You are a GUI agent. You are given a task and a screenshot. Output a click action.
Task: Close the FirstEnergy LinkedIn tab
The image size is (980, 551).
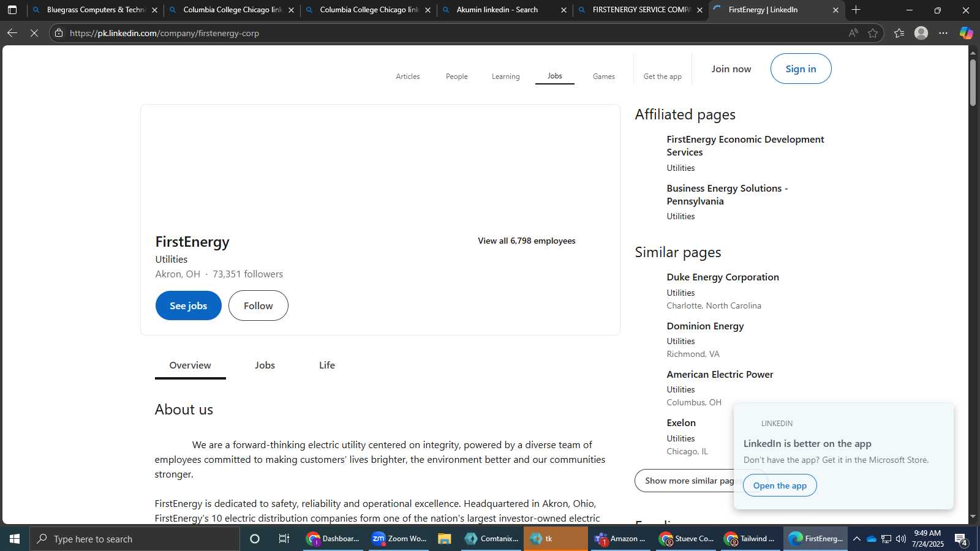pyautogui.click(x=835, y=10)
